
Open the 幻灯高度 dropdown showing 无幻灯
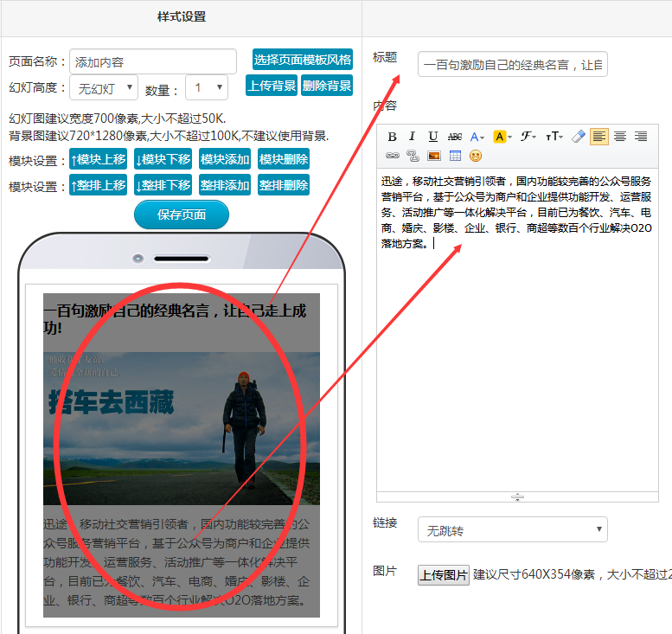pyautogui.click(x=105, y=87)
